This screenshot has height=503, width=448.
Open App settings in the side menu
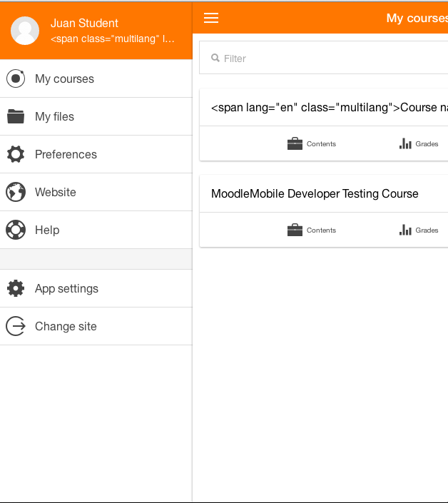(96, 288)
